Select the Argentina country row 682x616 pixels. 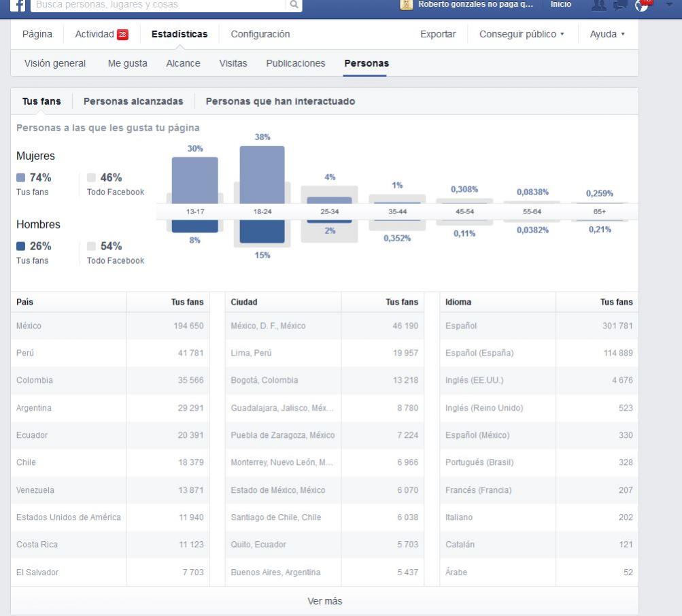point(110,408)
